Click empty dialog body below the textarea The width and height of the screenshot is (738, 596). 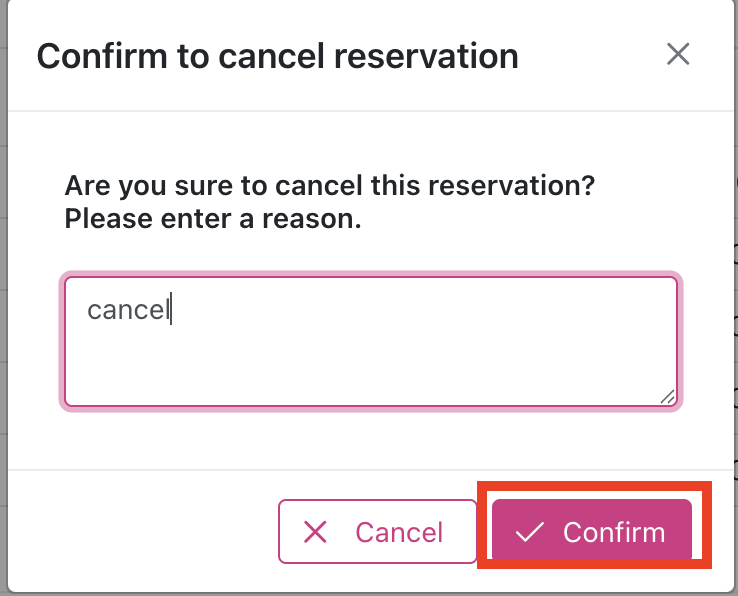[x=371, y=440]
